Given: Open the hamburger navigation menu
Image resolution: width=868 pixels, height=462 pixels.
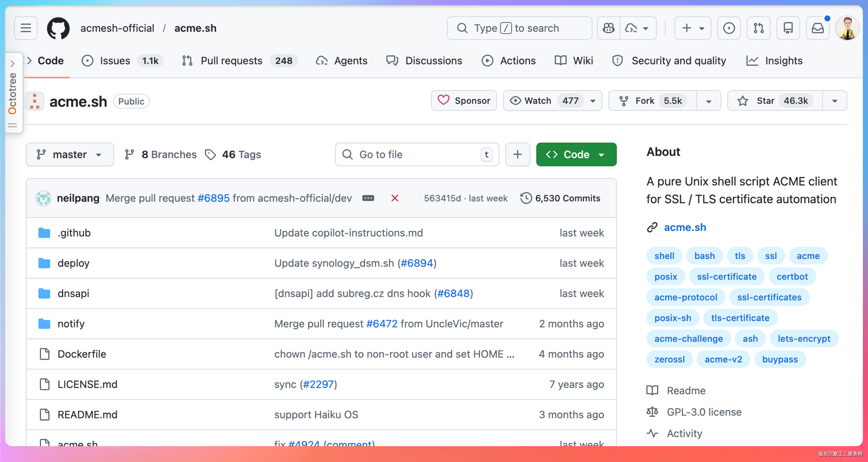Looking at the screenshot, I should click(x=26, y=28).
